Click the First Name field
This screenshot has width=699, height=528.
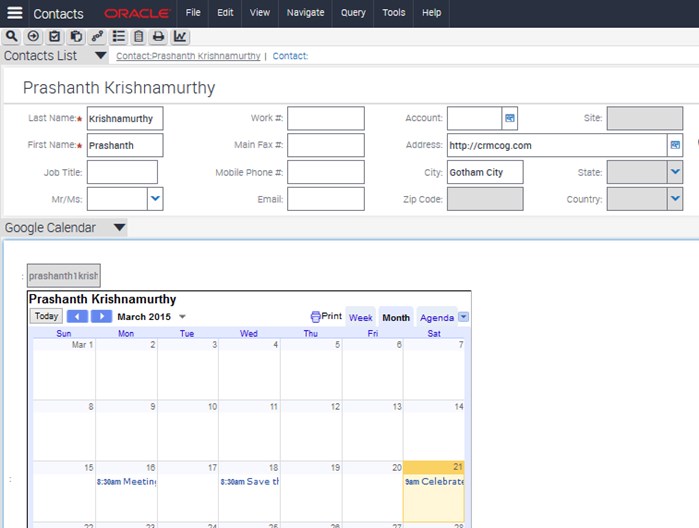tap(125, 145)
